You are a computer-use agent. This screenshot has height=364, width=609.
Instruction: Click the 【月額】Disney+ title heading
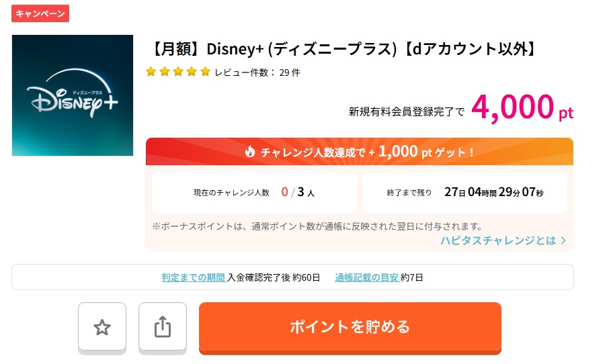pyautogui.click(x=344, y=50)
